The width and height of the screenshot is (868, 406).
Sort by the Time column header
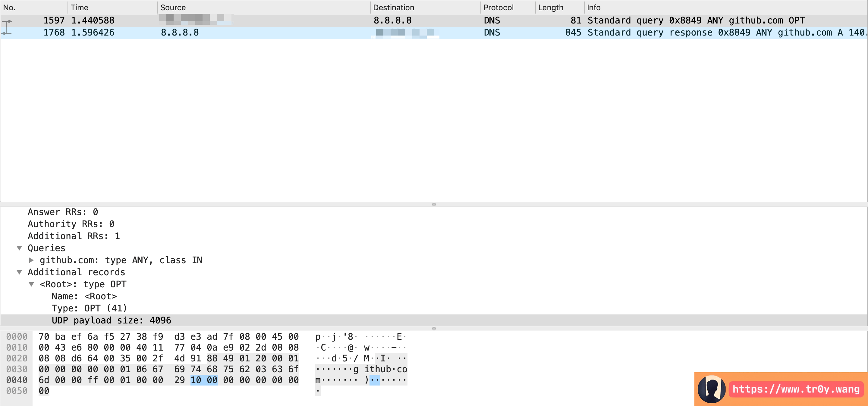click(80, 8)
